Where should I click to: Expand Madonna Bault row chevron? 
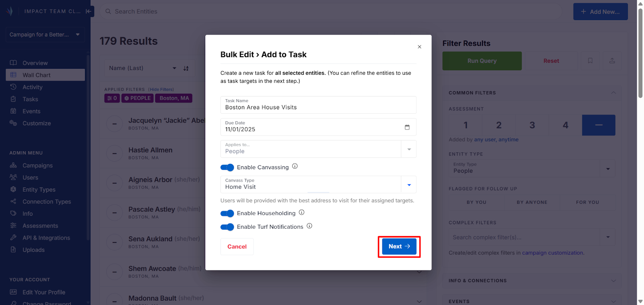419,301
